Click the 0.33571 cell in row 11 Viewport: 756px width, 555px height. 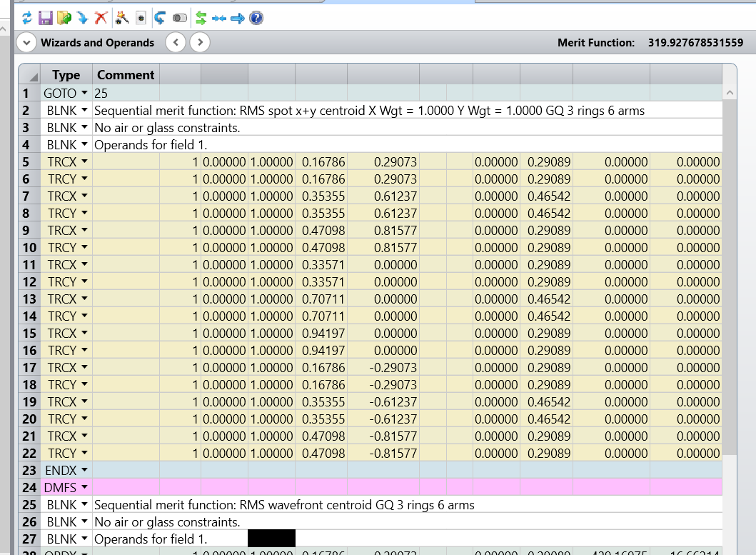[x=321, y=264]
